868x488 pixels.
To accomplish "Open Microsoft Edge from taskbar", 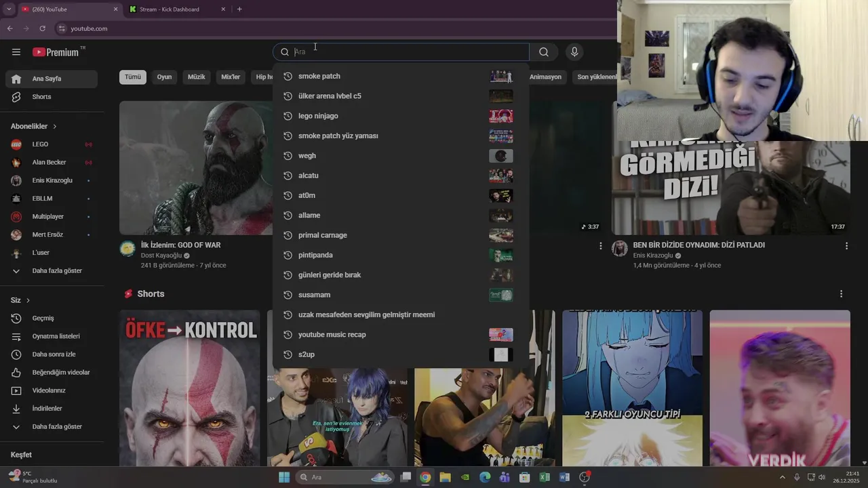I will (x=485, y=477).
